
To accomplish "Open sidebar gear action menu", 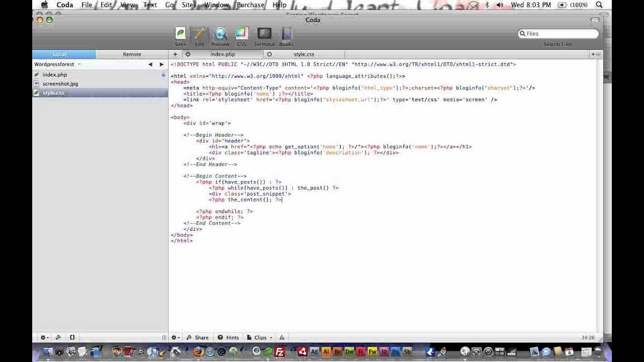I will pyautogui.click(x=44, y=337).
